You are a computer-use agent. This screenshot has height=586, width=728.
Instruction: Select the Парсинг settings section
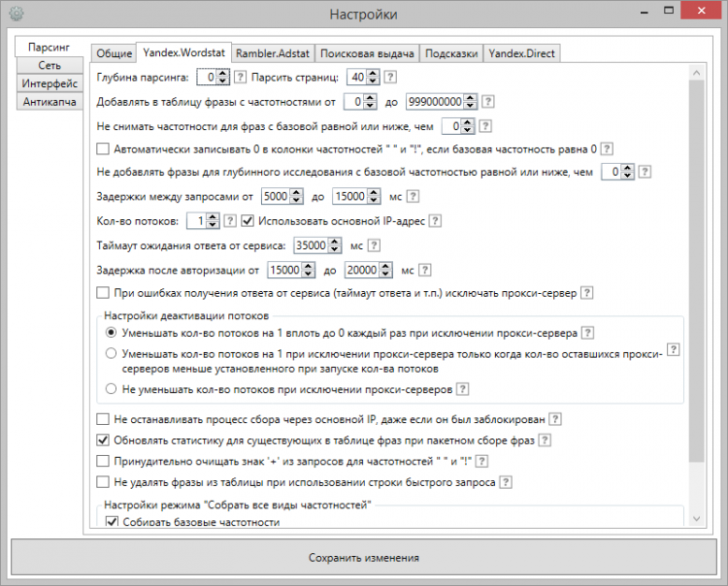(49, 47)
